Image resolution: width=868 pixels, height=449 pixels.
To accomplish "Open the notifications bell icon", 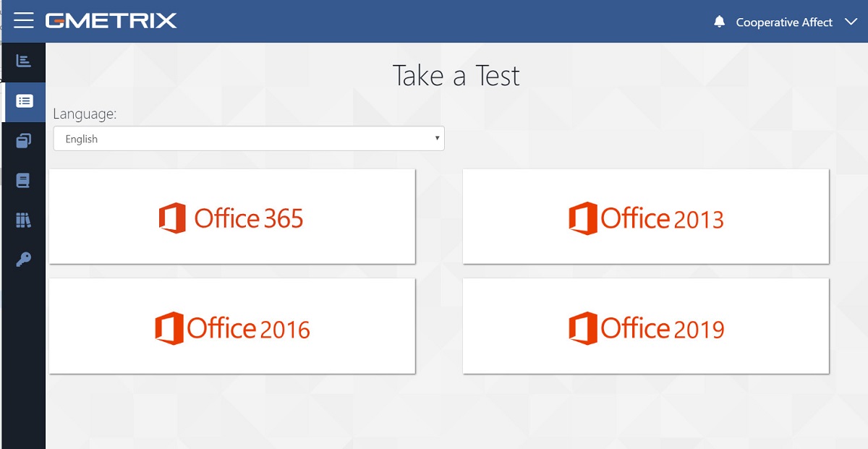I will pos(719,22).
